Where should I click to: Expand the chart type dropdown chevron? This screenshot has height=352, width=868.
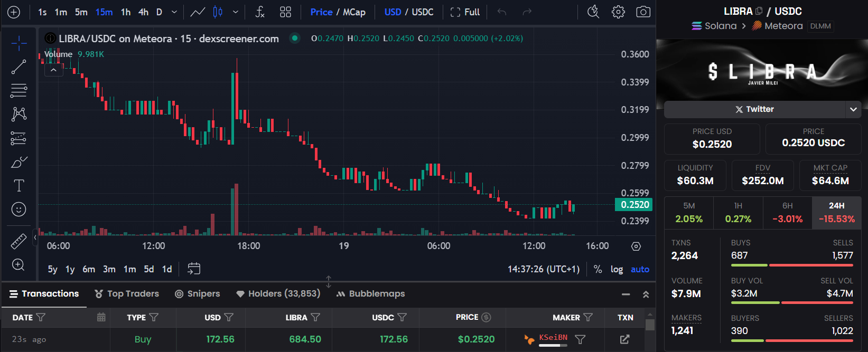(x=236, y=12)
